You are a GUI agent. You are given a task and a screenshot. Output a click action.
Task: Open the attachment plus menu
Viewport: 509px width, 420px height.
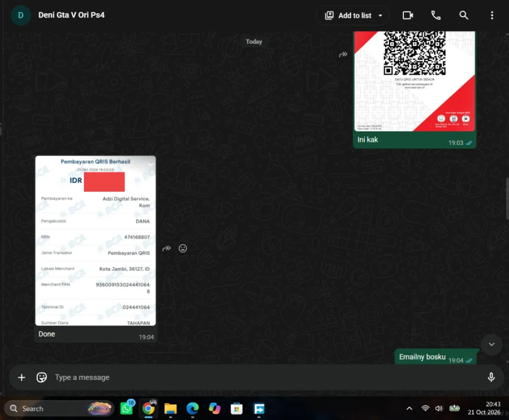(22, 378)
